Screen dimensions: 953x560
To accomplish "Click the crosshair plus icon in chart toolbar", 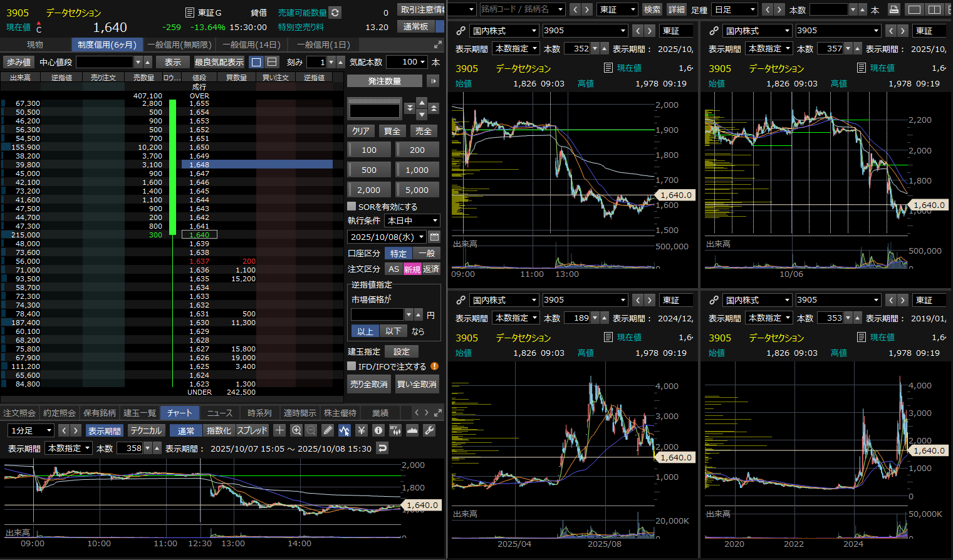I will click(x=279, y=430).
